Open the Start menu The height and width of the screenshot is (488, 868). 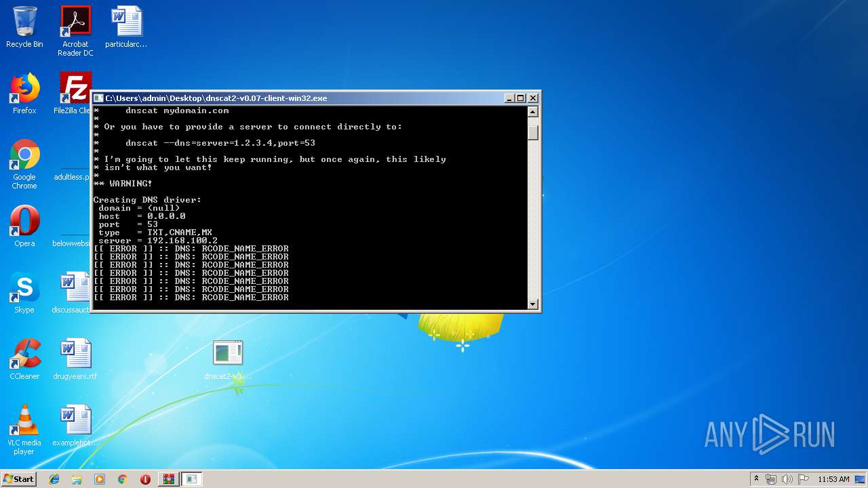click(x=19, y=479)
